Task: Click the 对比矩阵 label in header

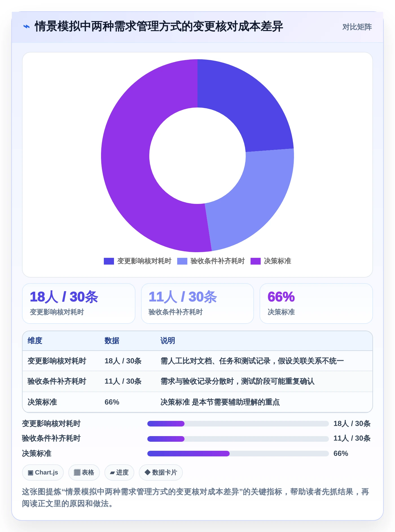Action: [x=357, y=27]
